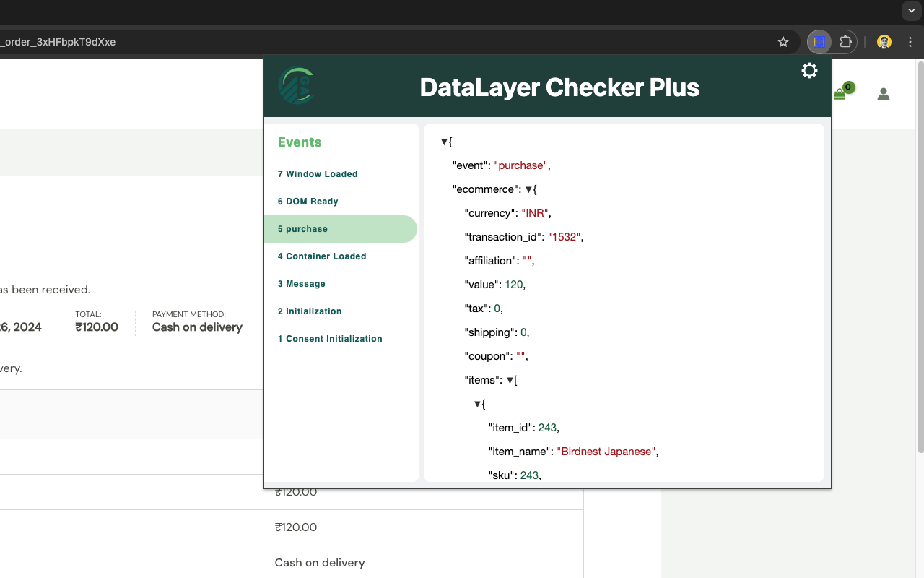Collapse the items array in the JSON view
Viewport: 924px width, 578px height.
pyautogui.click(x=511, y=379)
